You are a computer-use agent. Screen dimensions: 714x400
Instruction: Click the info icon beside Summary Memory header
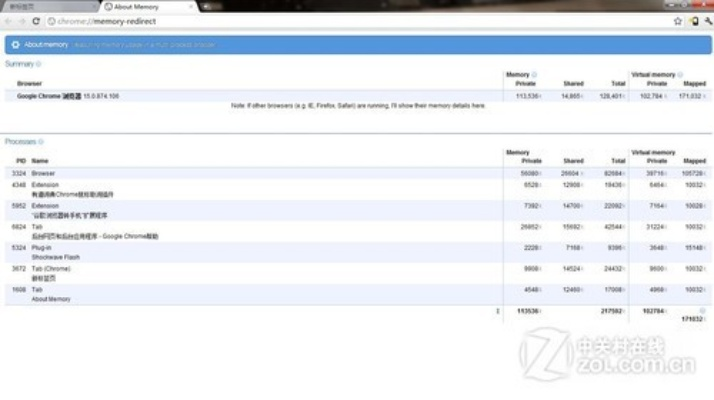coord(534,75)
